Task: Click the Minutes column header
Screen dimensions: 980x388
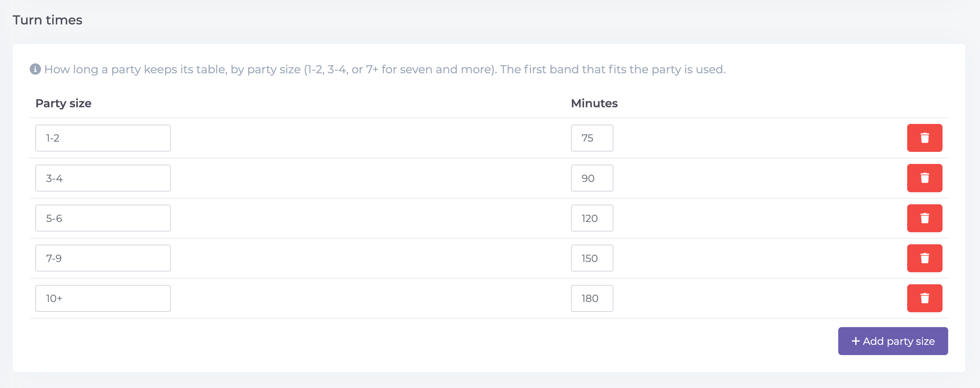Action: click(594, 103)
